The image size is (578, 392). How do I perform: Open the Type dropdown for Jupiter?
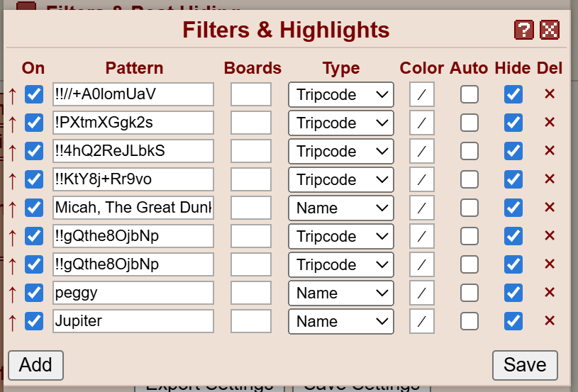341,322
